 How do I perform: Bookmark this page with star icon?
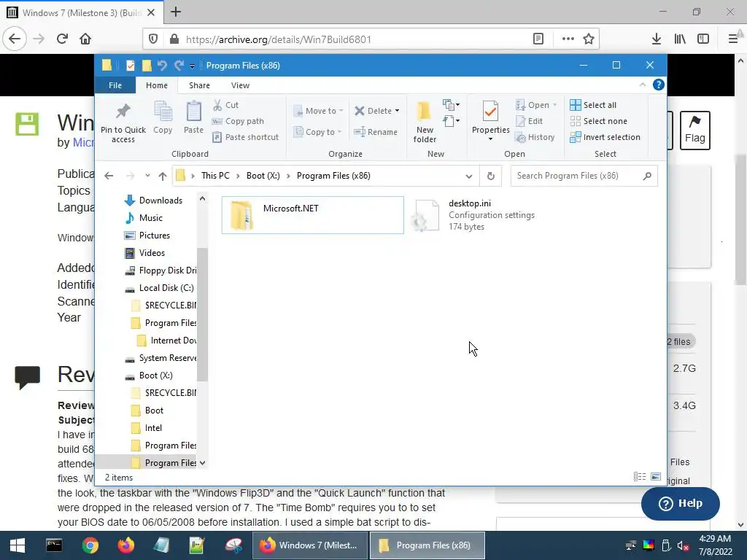pos(589,39)
